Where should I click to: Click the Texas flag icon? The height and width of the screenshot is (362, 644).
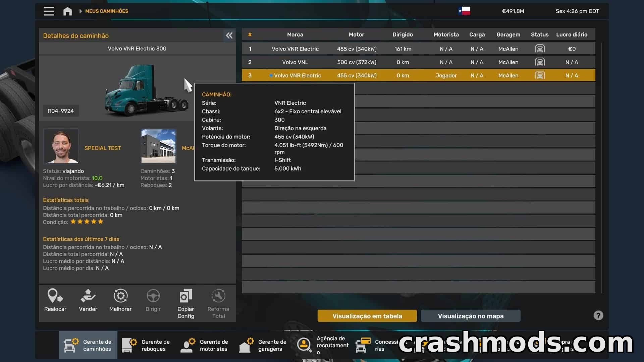tap(464, 11)
